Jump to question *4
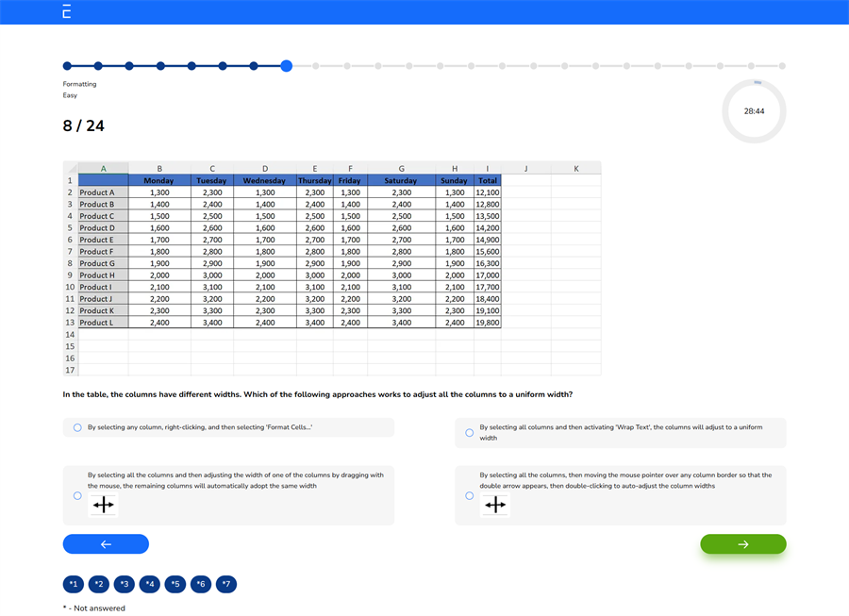This screenshot has height=616, width=849. [149, 584]
